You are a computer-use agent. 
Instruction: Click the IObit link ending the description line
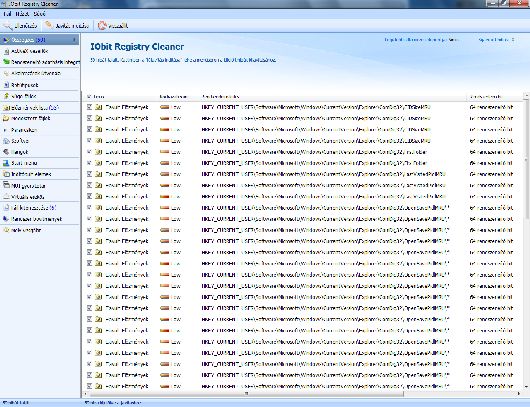(x=249, y=60)
